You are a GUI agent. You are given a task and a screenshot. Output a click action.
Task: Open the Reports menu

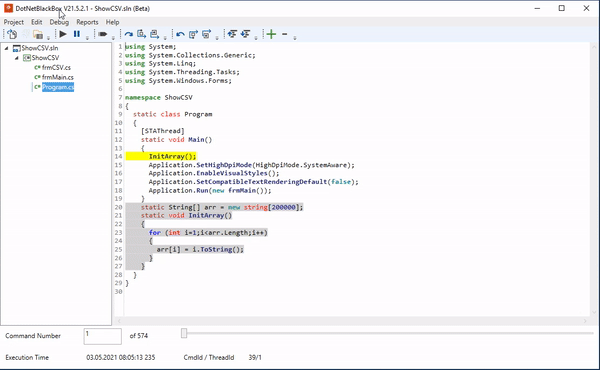[87, 22]
